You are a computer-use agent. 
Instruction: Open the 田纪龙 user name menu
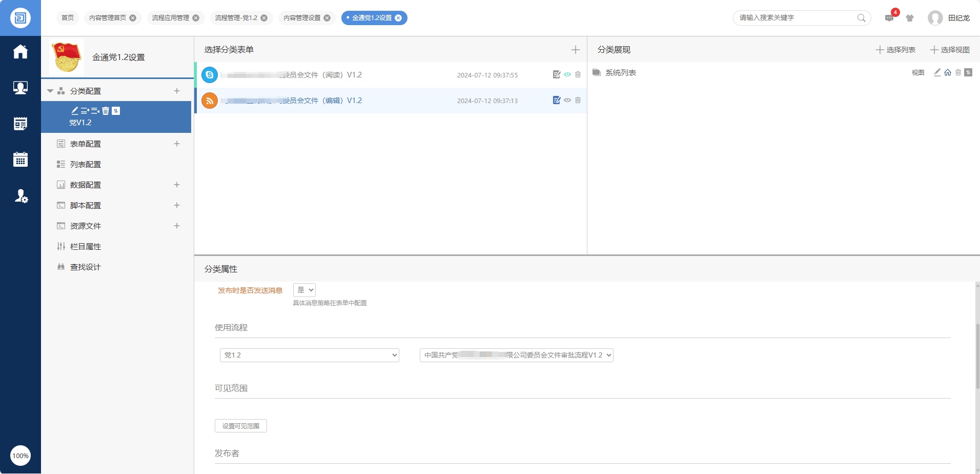(959, 18)
